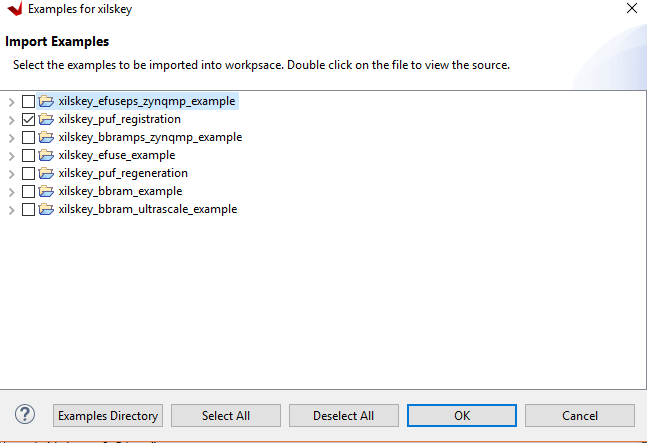Click the xilskey_puf_regeneration folder icon
This screenshot has width=647, height=443.
tap(46, 173)
